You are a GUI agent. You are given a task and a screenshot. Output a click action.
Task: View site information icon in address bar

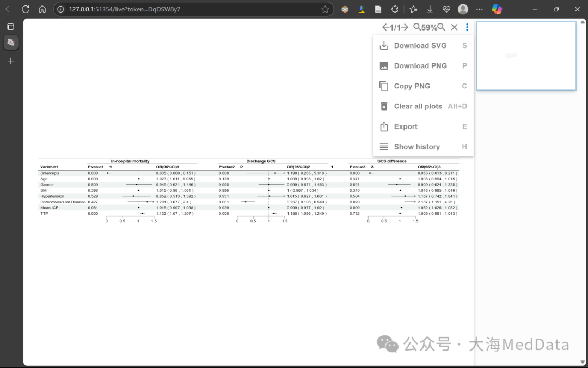tap(61, 9)
